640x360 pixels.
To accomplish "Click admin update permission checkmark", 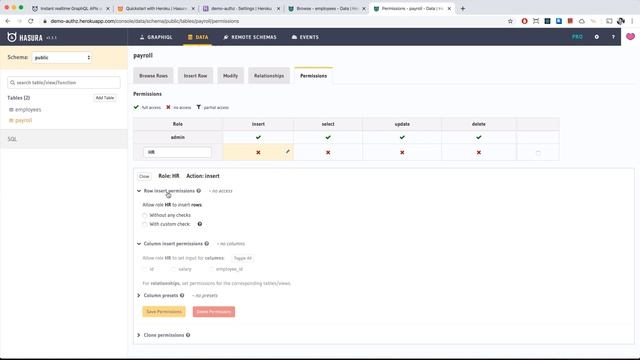I will pos(402,137).
